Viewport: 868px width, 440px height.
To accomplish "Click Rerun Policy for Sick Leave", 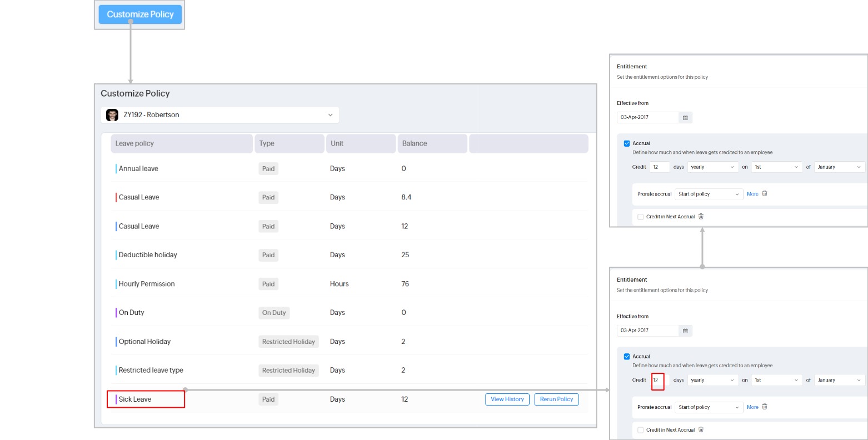I will (x=556, y=399).
